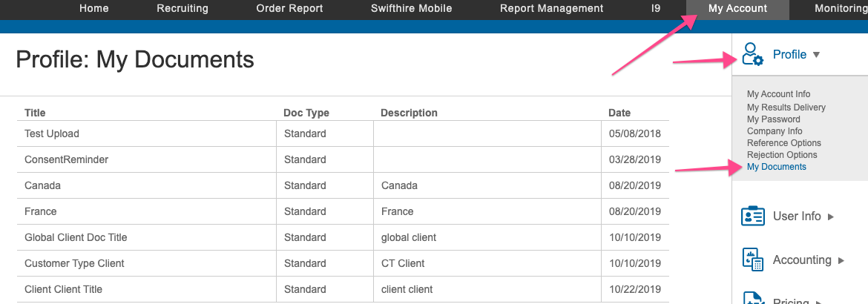
Task: Collapse the Profile section arrow
Action: point(816,54)
